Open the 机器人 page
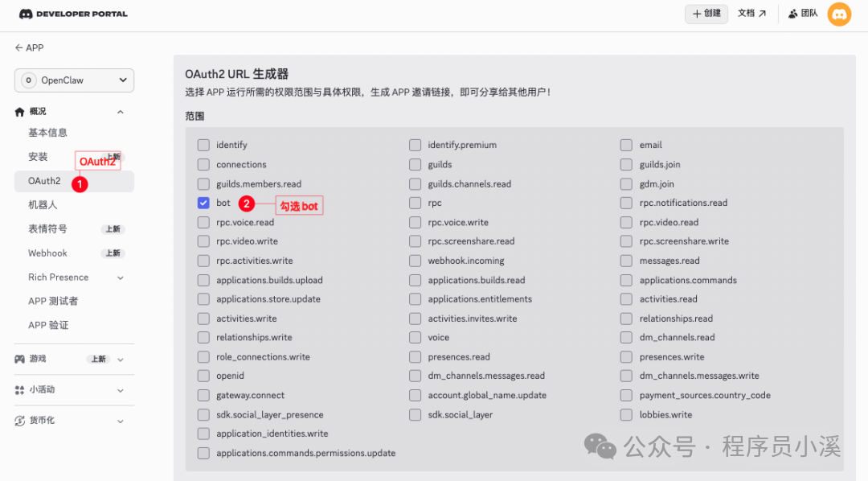Viewport: 868px width, 481px height. coord(43,205)
